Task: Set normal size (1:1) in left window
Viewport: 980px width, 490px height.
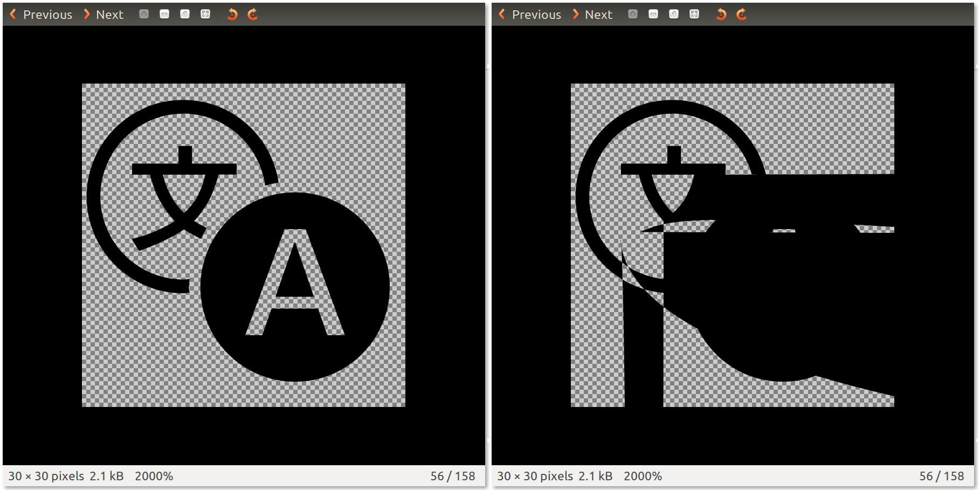Action: (185, 14)
